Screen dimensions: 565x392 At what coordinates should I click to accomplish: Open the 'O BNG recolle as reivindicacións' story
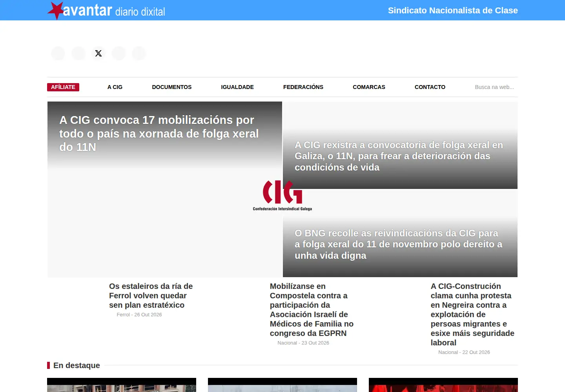coord(398,244)
